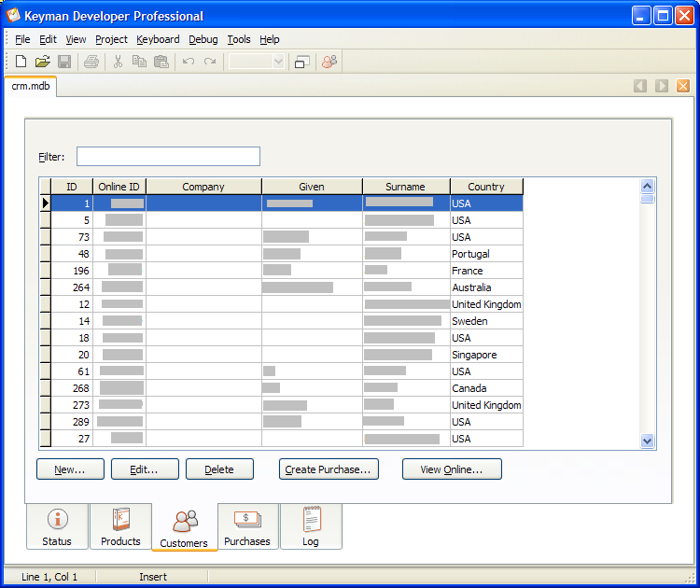This screenshot has width=700, height=588.
Task: Click the Country column header
Action: (486, 187)
